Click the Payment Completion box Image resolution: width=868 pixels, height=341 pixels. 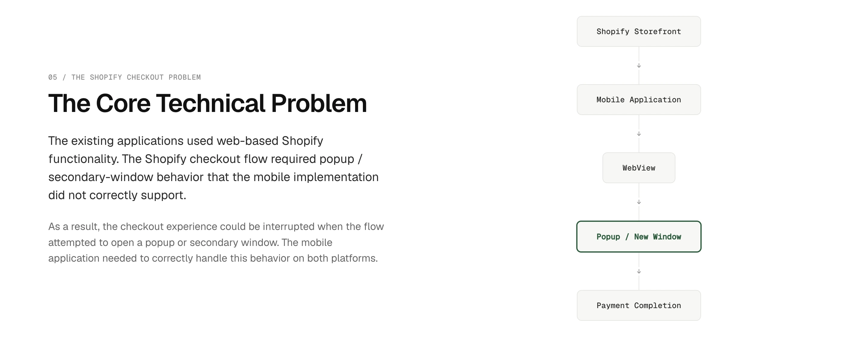click(x=639, y=305)
